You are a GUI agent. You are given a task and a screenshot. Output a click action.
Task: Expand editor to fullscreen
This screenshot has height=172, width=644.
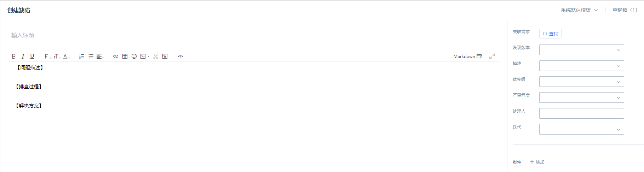(x=492, y=57)
